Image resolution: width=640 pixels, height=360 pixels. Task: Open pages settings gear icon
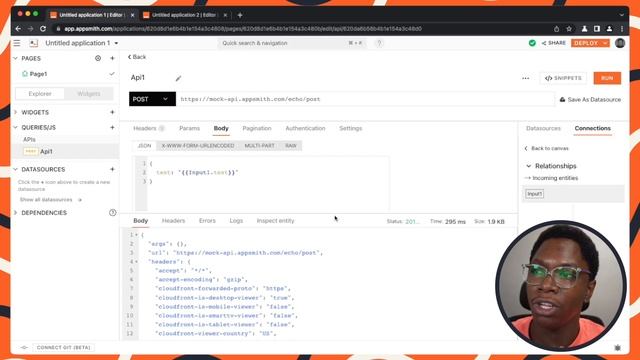(x=98, y=58)
